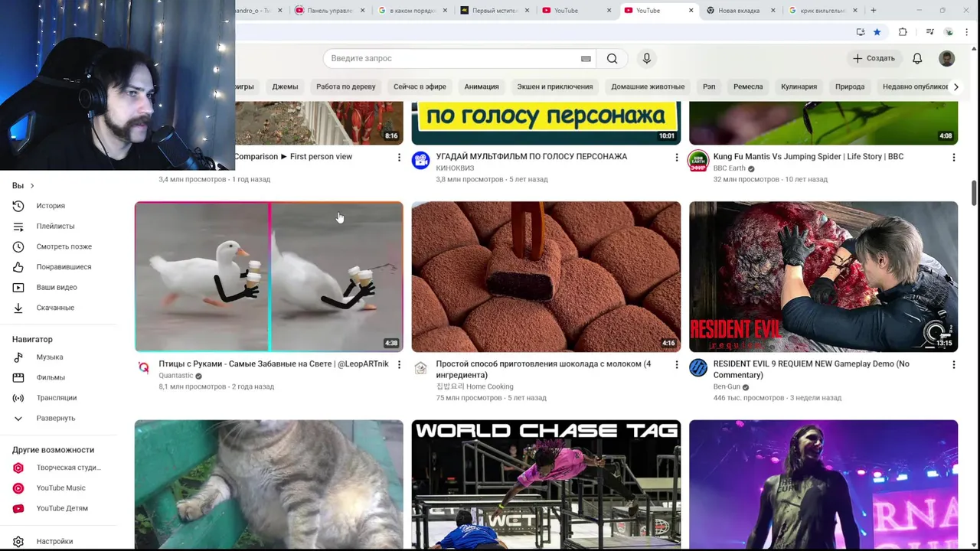Screen dimensions: 980x551
Task: Open Простой способ приготовления шоколада title
Action: 544,370
